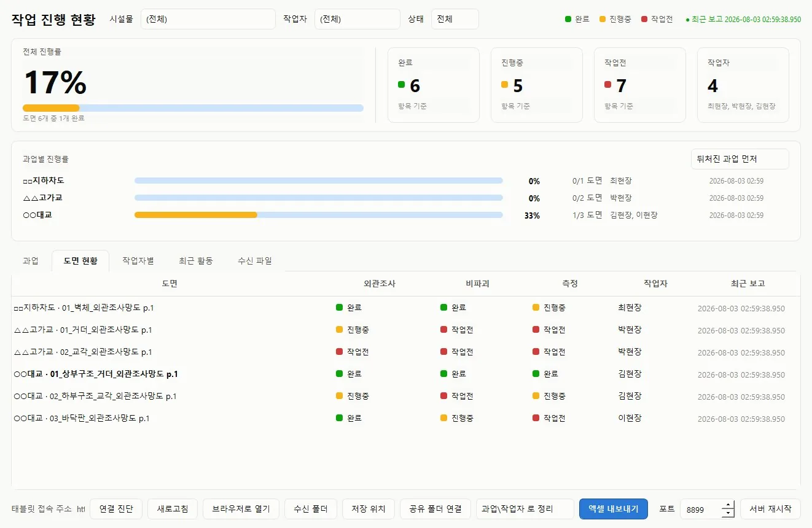Open the 시설물 filter dropdown

(x=208, y=19)
